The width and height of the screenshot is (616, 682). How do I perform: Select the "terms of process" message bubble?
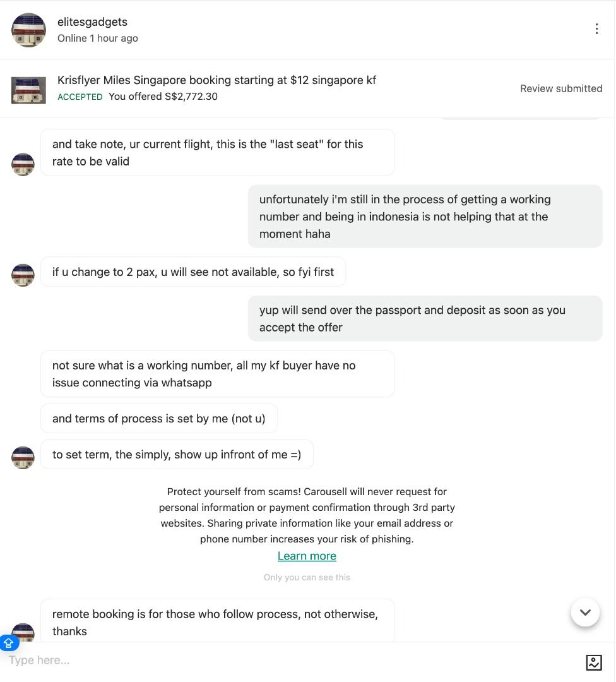click(x=159, y=419)
